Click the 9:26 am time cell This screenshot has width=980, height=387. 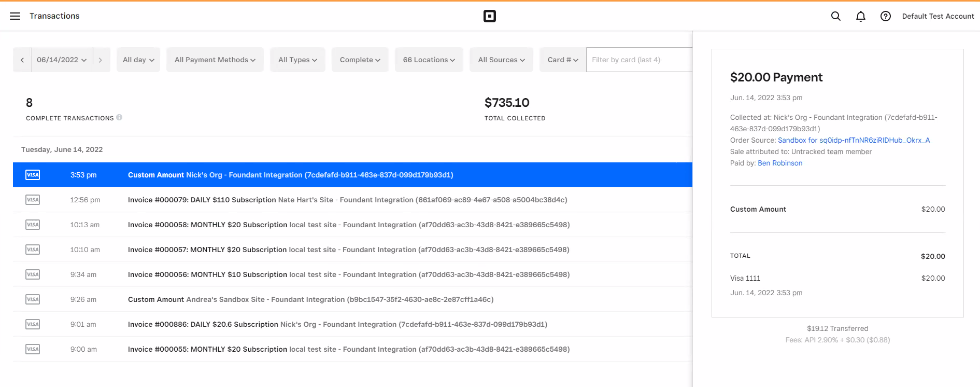coord(83,299)
